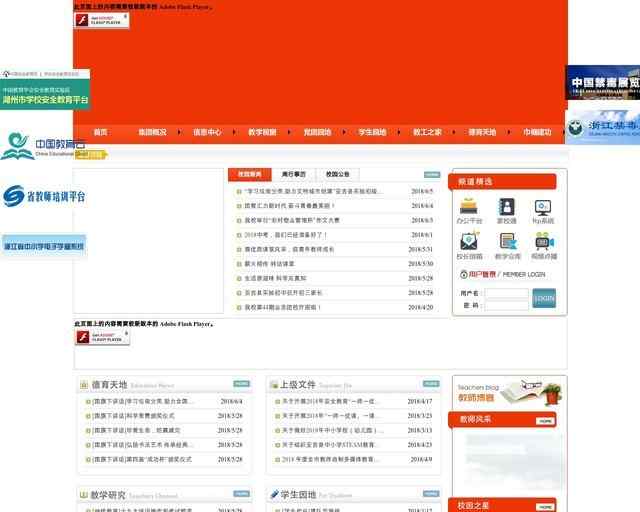This screenshot has width=640, height=512.
Task: Open the 省教师培训平台 logo banner
Action: point(44,197)
